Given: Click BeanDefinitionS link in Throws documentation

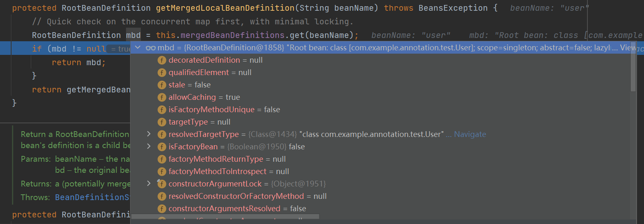Looking at the screenshot, I should [93, 197].
